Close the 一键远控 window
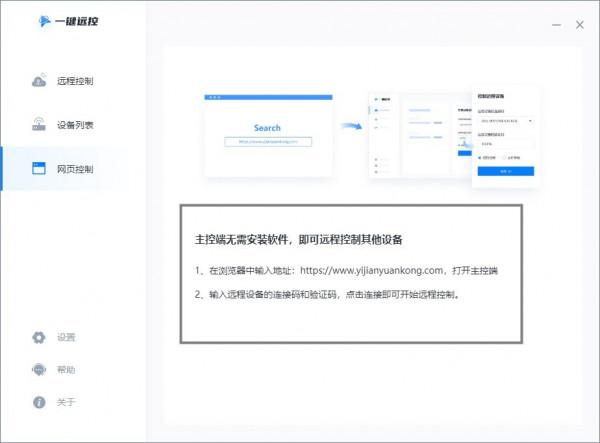Viewport: 600px width, 443px height. pyautogui.click(x=580, y=25)
